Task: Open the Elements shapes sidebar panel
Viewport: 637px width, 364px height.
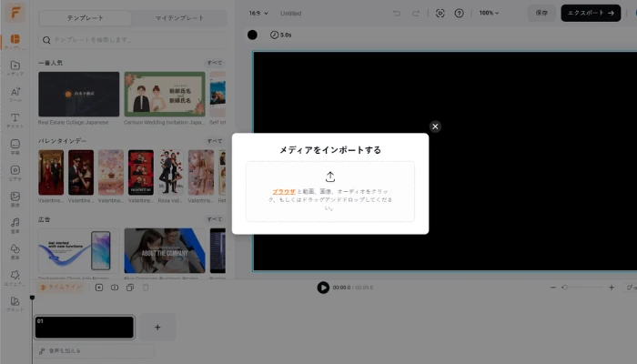Action: pyautogui.click(x=15, y=251)
